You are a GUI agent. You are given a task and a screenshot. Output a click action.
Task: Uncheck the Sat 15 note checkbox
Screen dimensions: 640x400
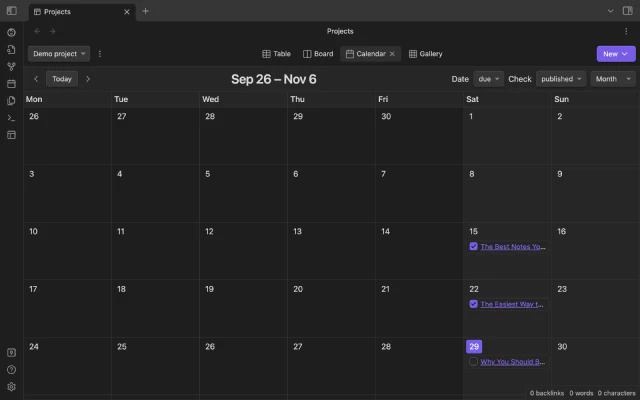473,246
